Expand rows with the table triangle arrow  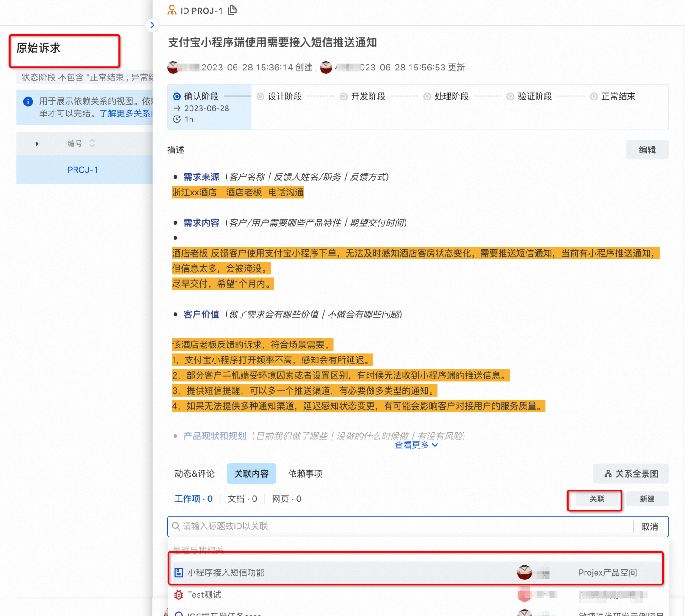37,144
